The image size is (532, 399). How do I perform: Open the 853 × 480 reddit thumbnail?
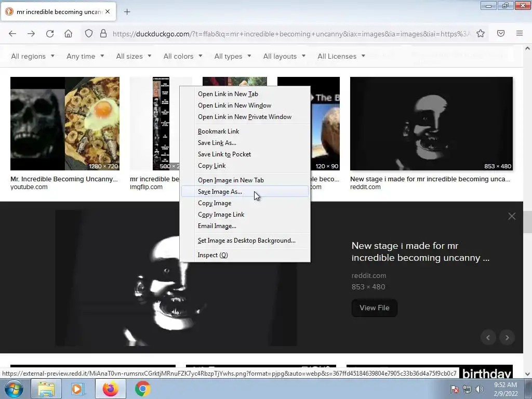click(x=431, y=124)
